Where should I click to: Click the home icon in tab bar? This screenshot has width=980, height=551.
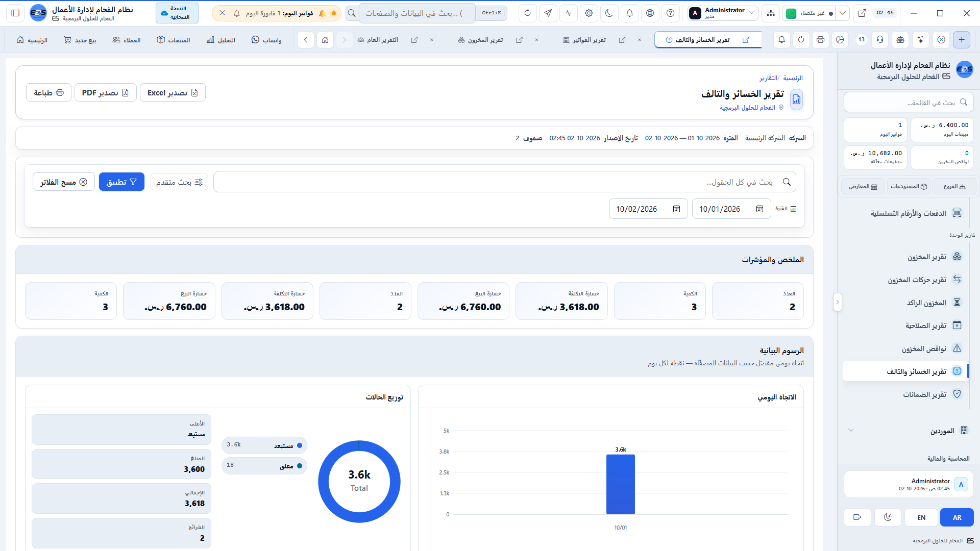[x=325, y=40]
